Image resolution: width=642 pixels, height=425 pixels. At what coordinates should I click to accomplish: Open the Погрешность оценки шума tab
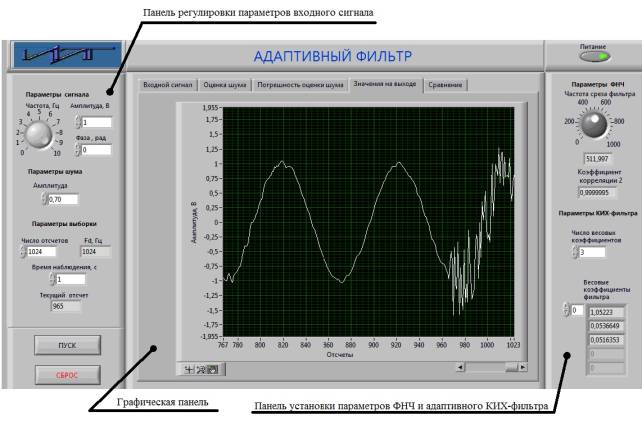click(x=300, y=85)
